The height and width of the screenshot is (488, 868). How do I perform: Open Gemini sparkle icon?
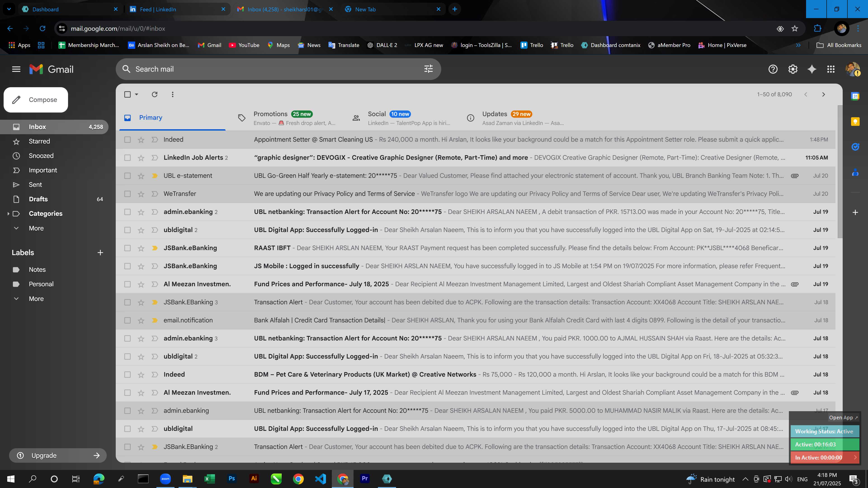pos(812,69)
